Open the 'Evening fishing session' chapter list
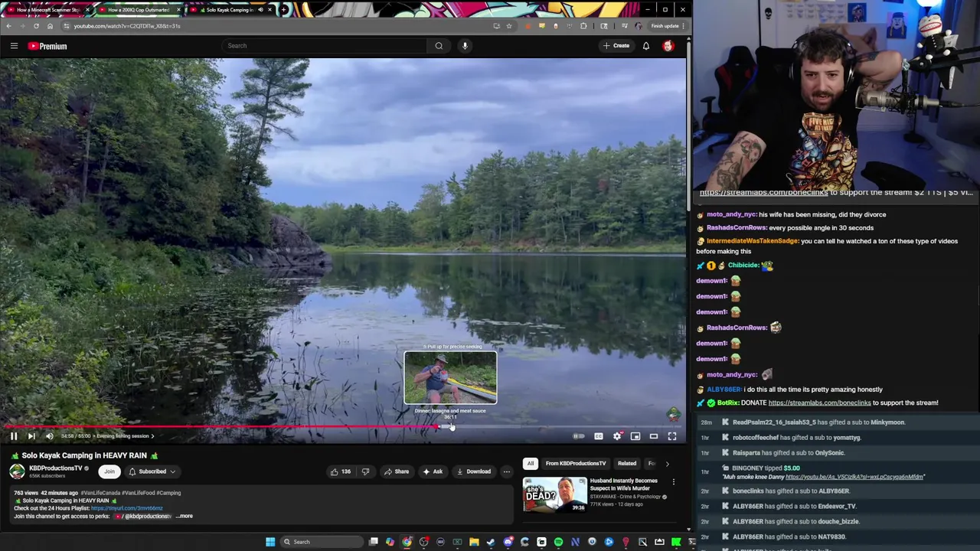 (125, 436)
